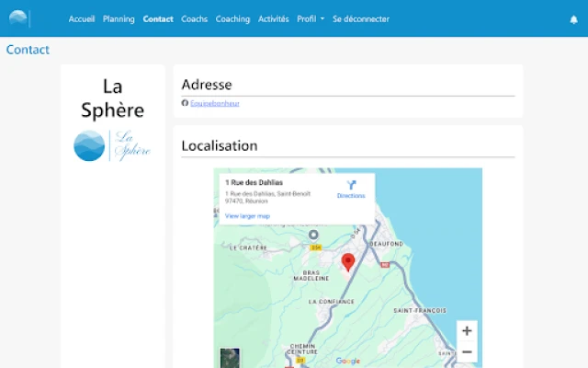The height and width of the screenshot is (368, 588).
Task: Click the La Sphère navbar logo
Action: pyautogui.click(x=19, y=18)
